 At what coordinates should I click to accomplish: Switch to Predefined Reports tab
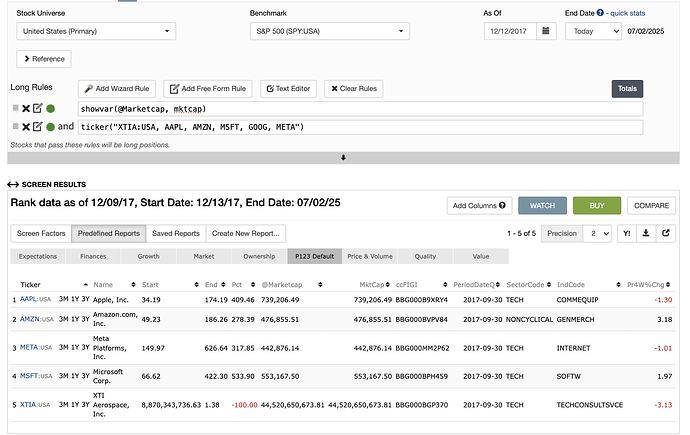pyautogui.click(x=109, y=234)
